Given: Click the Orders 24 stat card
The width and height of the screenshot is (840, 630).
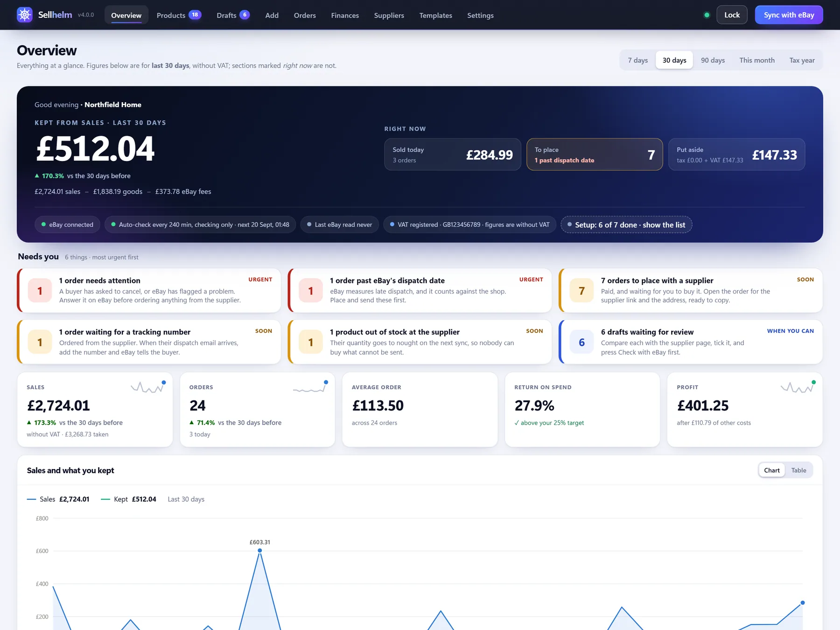Looking at the screenshot, I should 257,410.
